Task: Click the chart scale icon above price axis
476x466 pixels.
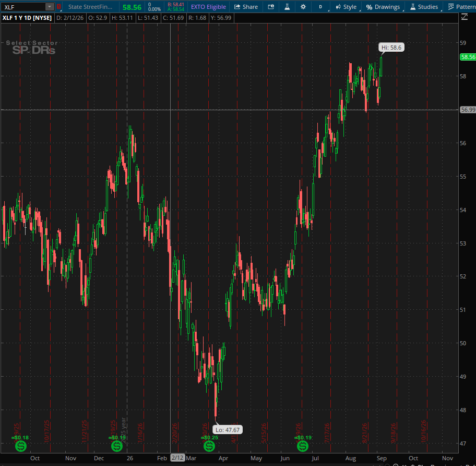Action: click(465, 17)
